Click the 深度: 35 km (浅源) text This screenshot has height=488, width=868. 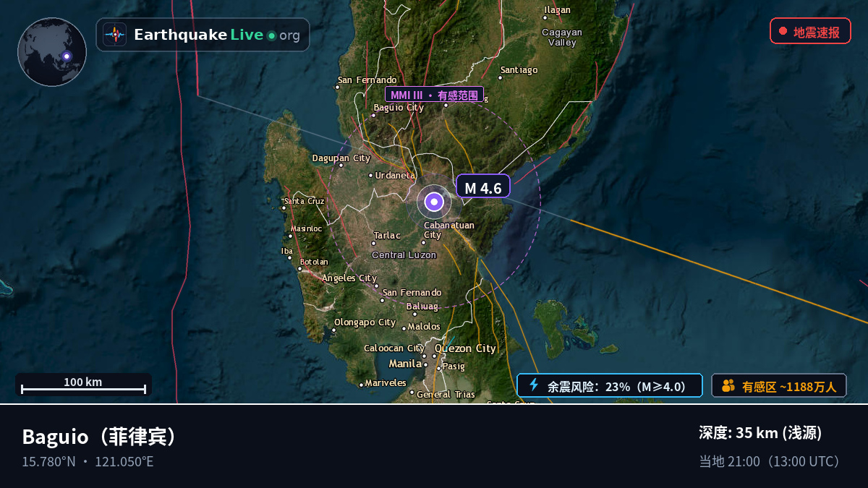[760, 433]
